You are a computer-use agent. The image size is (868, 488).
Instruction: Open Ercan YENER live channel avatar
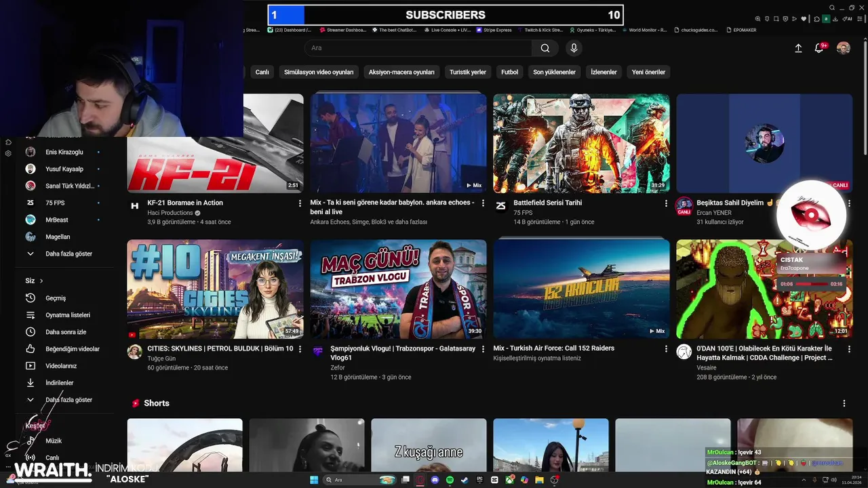click(684, 206)
